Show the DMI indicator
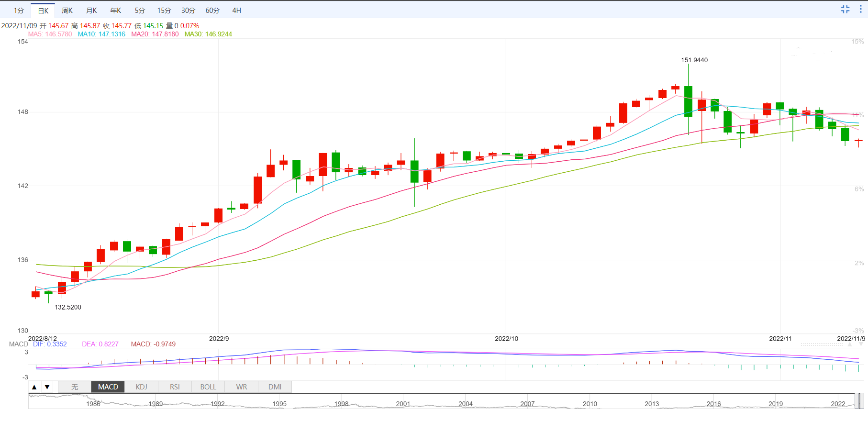This screenshot has width=868, height=421. coord(275,387)
